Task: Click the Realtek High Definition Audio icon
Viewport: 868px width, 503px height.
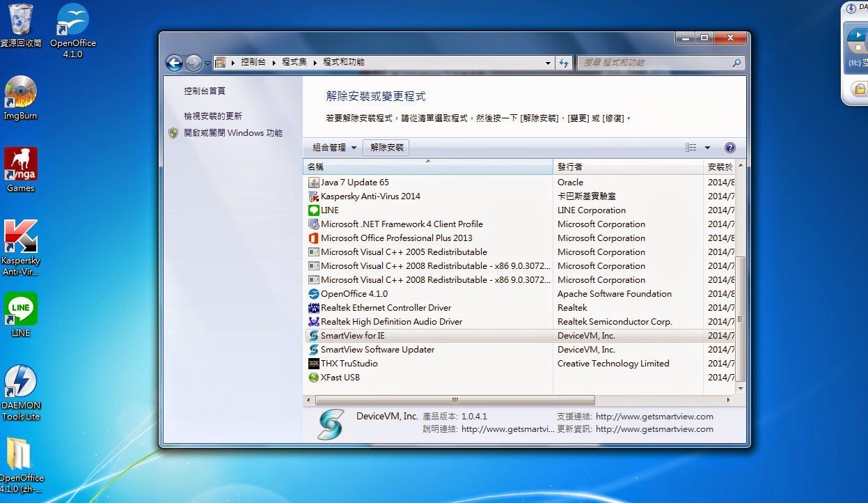Action: pyautogui.click(x=313, y=322)
